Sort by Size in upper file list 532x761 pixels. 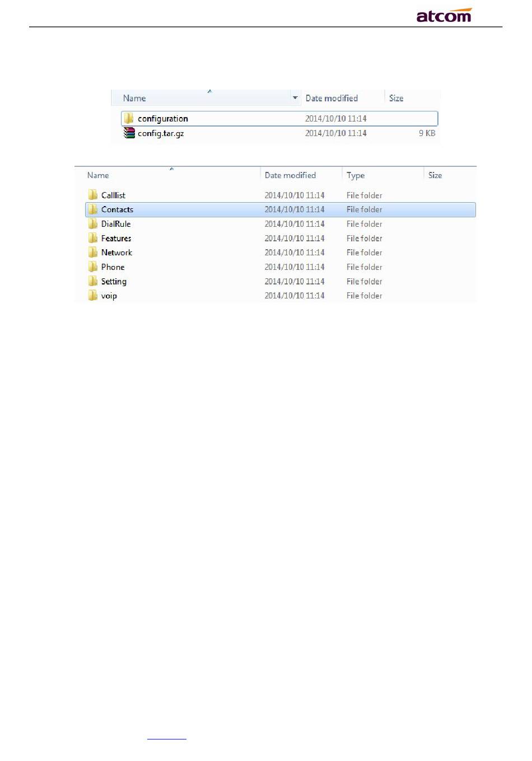(396, 98)
